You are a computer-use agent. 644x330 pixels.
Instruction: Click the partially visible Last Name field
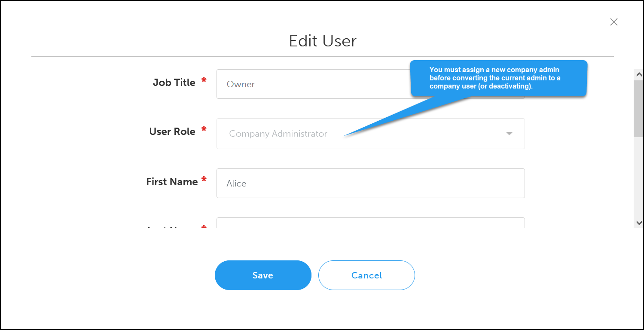[x=370, y=223]
